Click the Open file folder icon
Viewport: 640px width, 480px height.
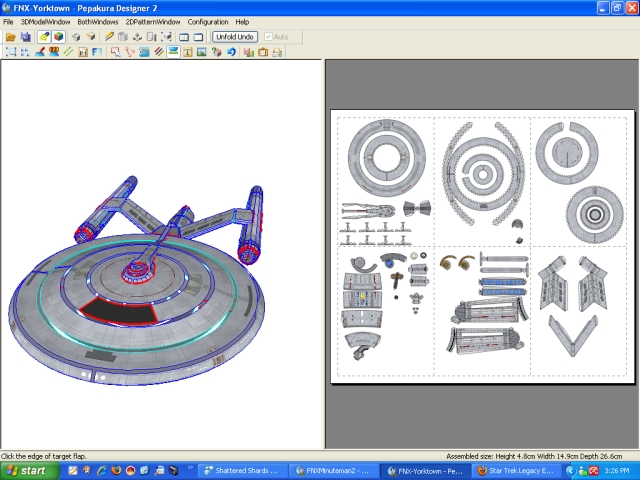[11, 37]
